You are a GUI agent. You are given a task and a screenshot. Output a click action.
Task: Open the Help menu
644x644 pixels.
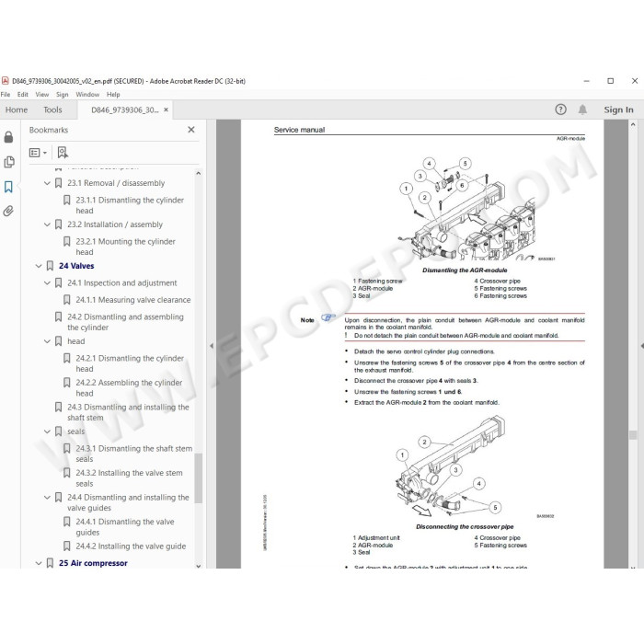113,95
